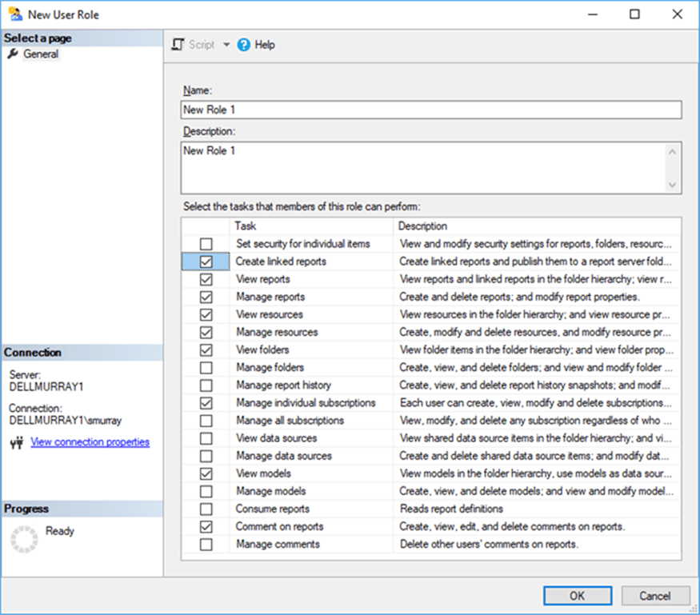Select the General page entry
The width and height of the screenshot is (700, 615).
click(x=41, y=54)
